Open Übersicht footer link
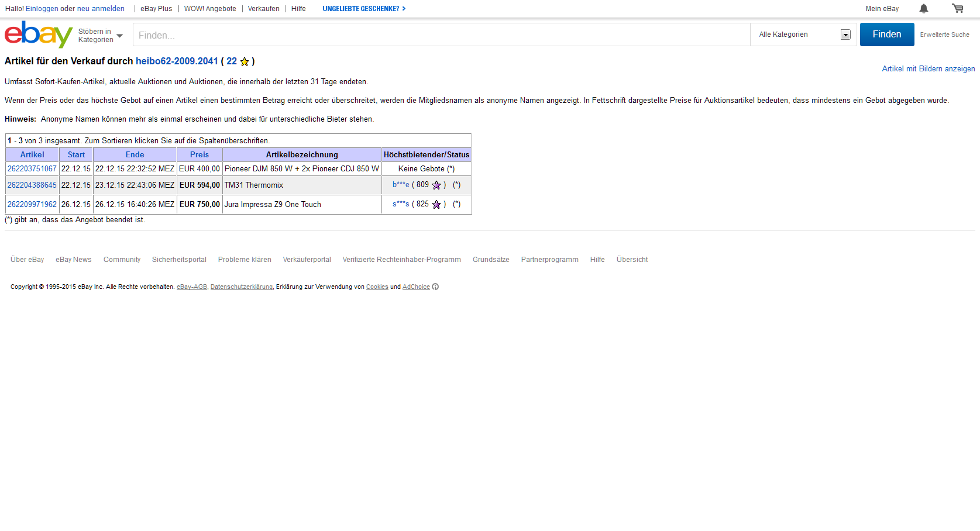The width and height of the screenshot is (980, 531). click(632, 260)
